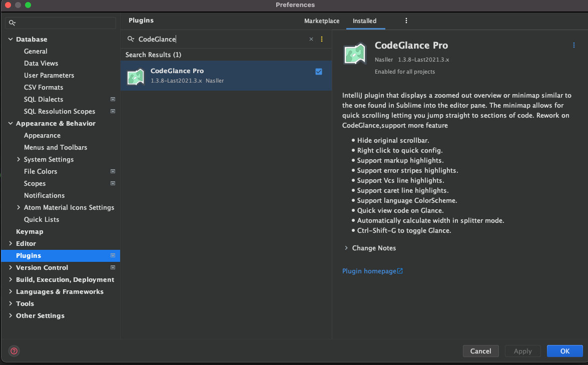588x365 pixels.
Task: Click the Nasller vendor name in details
Action: 384,59
